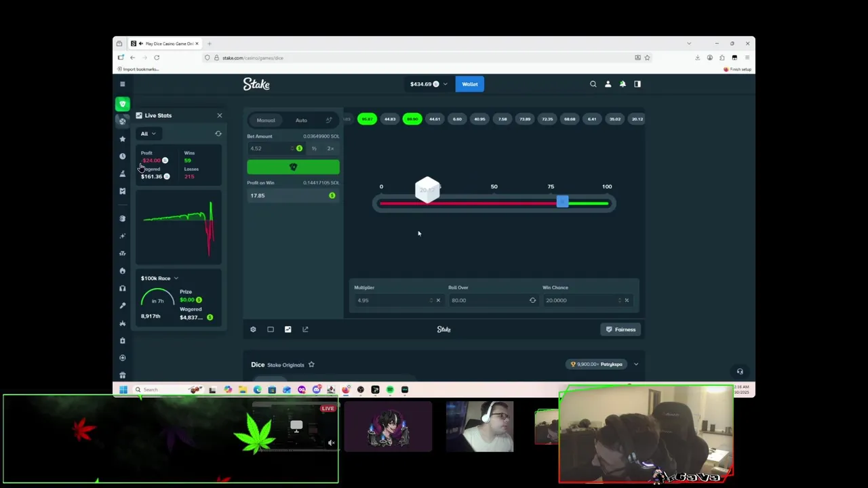The height and width of the screenshot is (488, 868).
Task: Select the green Casino icon in sidebar
Action: [x=122, y=104]
